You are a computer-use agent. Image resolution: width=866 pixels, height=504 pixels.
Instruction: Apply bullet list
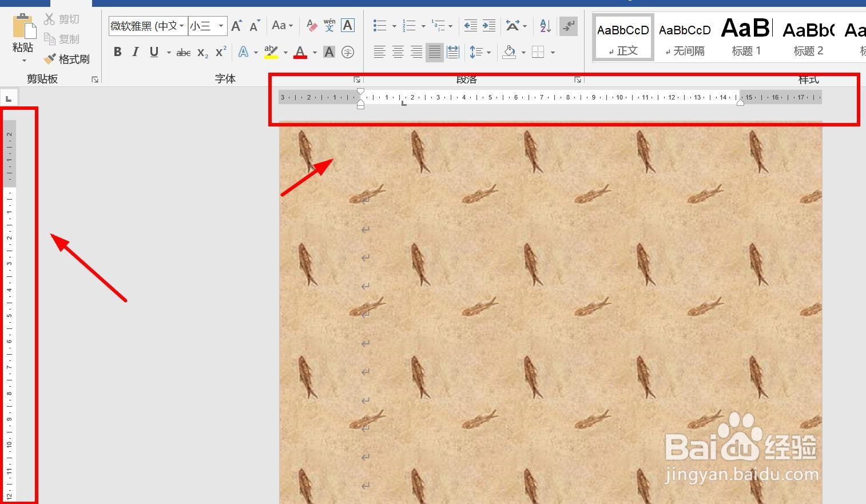tap(380, 26)
